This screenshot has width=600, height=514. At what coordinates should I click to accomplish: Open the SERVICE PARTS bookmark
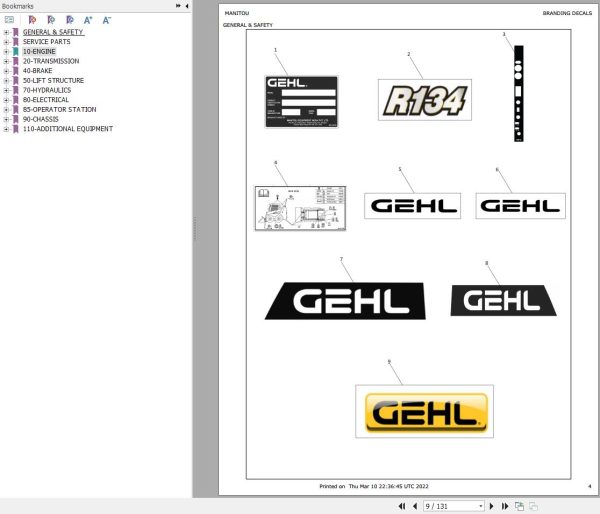tap(47, 42)
